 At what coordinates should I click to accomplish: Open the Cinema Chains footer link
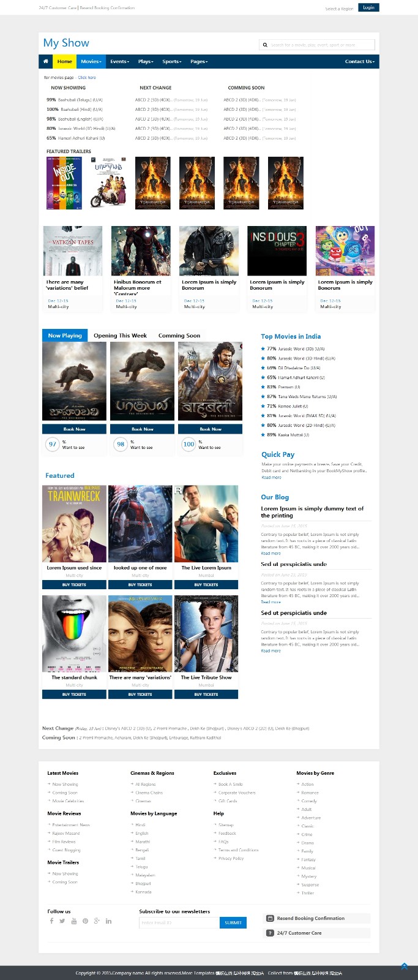[149, 793]
